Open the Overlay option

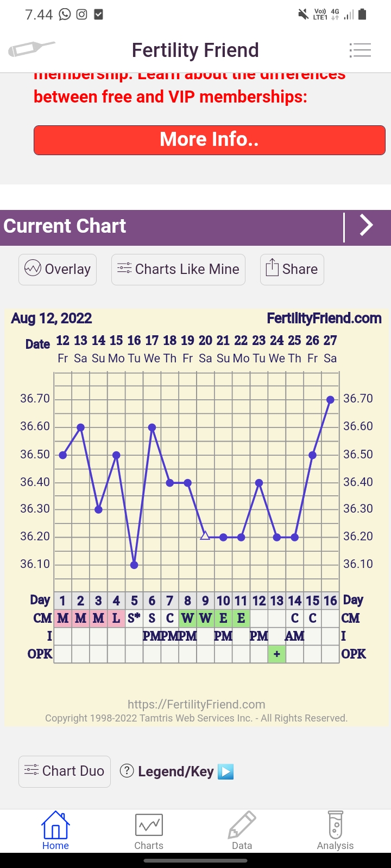58,269
